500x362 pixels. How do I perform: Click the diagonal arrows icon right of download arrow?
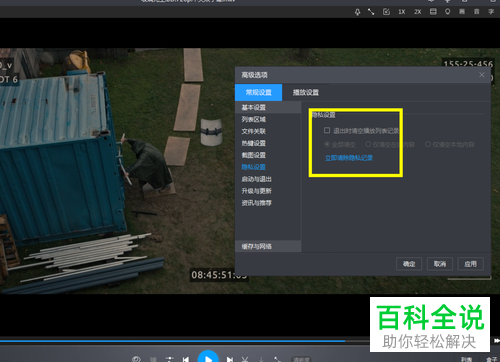click(277, 359)
